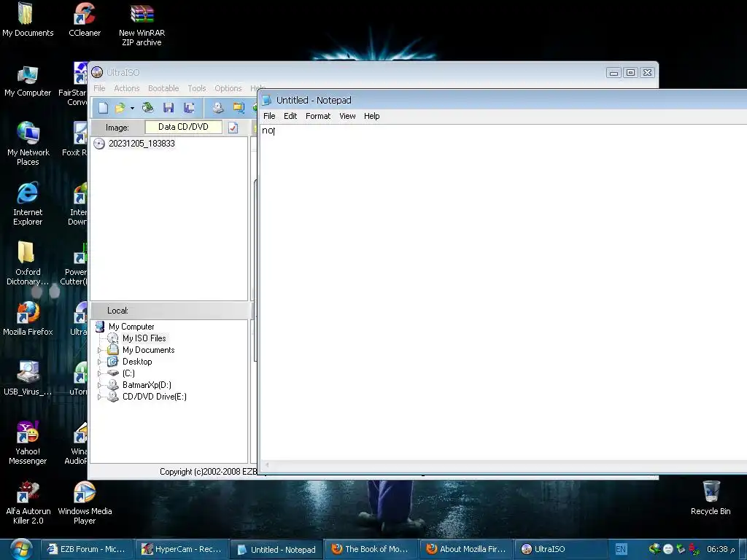
Task: Open the Options menu in UltraISO
Action: (x=228, y=88)
